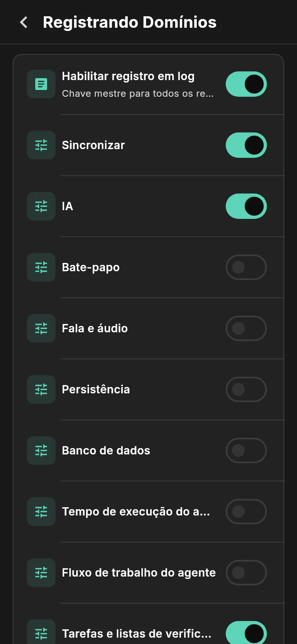Select the Tempo de execução do a... row label

pyautogui.click(x=136, y=512)
